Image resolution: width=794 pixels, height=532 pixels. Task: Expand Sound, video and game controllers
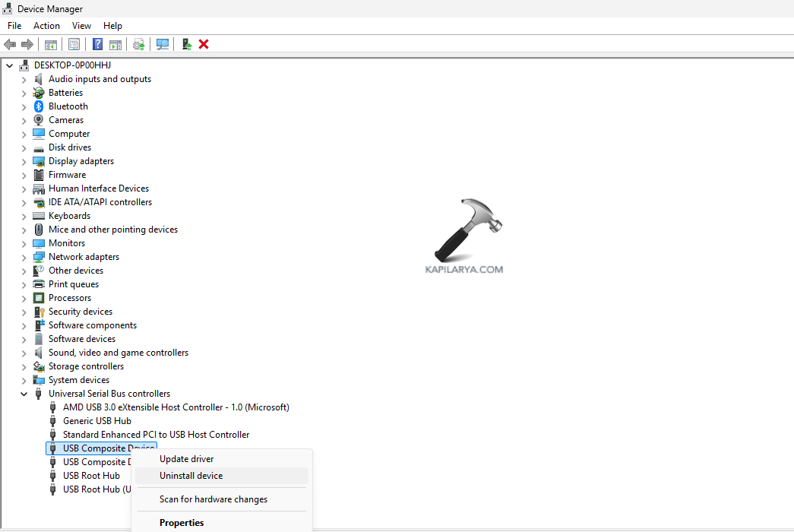click(24, 353)
